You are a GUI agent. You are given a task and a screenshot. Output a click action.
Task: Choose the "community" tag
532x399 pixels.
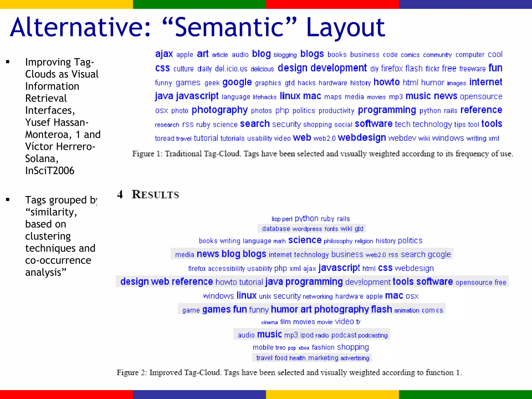pos(437,55)
